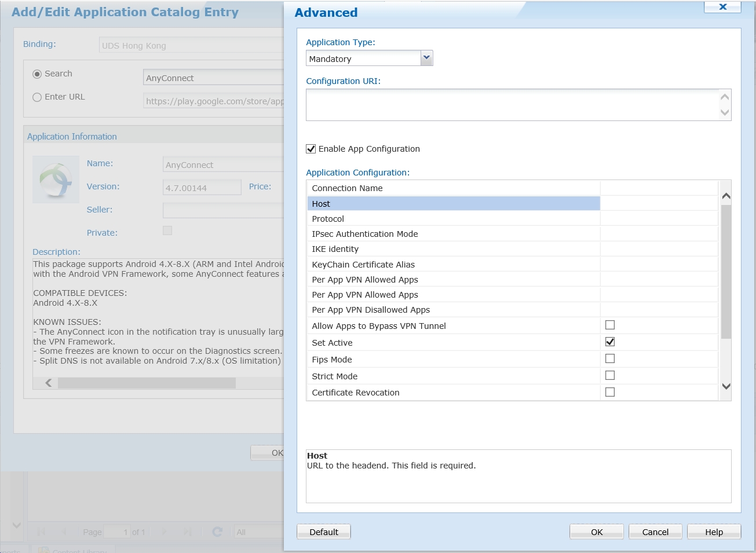Uncheck Enable App Configuration checkbox

[311, 149]
